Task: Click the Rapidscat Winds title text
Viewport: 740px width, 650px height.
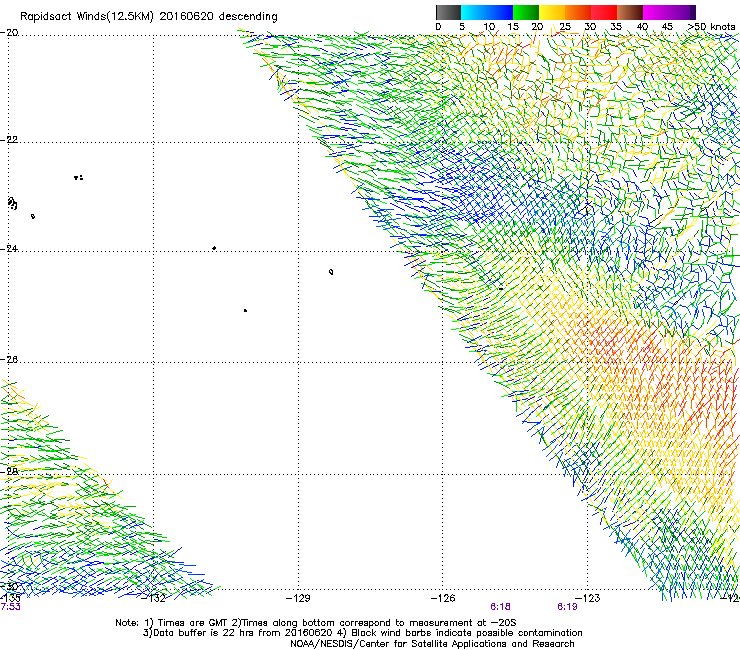Action: (149, 16)
